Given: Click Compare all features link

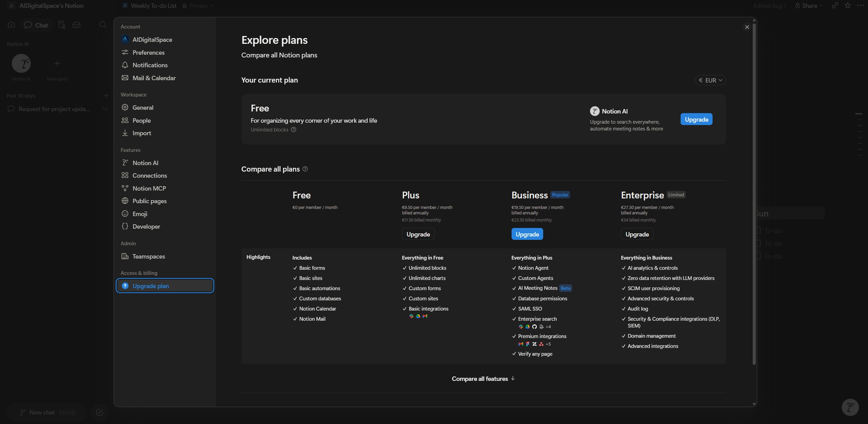Looking at the screenshot, I should [483, 378].
